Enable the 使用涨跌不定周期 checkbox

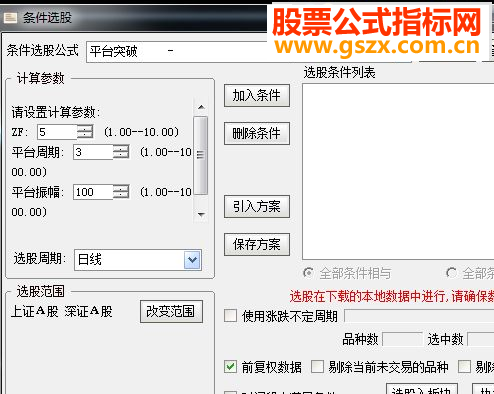tap(231, 316)
